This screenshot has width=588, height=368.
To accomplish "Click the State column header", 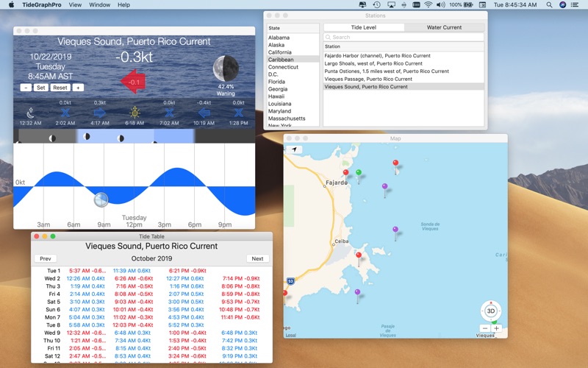I will 293,28.
